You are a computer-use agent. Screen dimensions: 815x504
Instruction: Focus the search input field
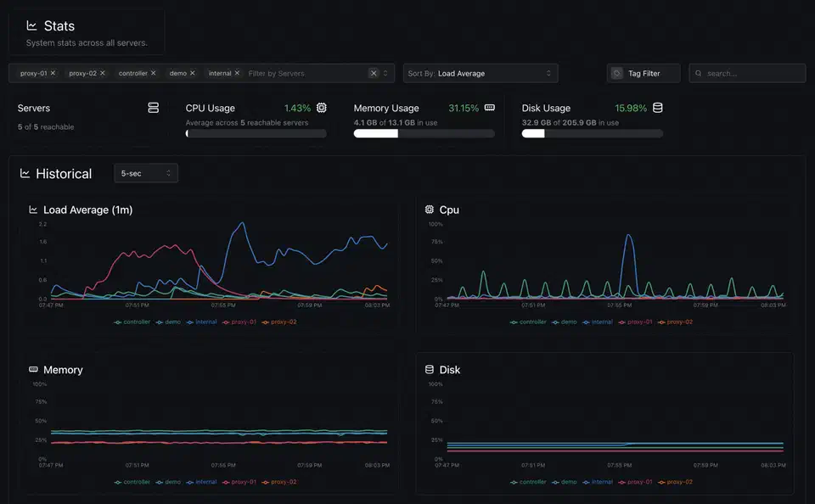747,73
